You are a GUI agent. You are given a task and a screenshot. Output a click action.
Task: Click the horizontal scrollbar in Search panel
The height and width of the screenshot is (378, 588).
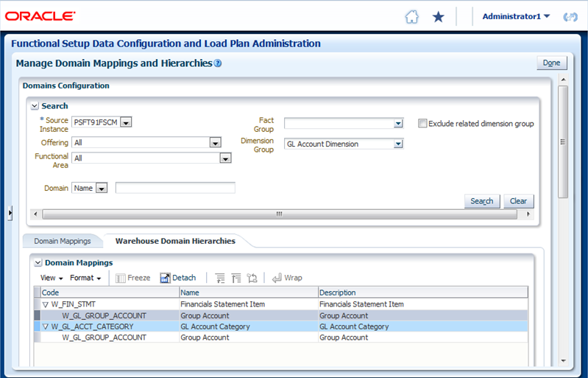coord(280,214)
